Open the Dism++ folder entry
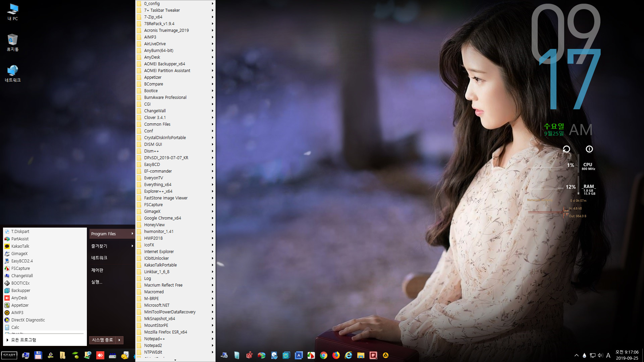Image resolution: width=644 pixels, height=362 pixels. point(175,151)
